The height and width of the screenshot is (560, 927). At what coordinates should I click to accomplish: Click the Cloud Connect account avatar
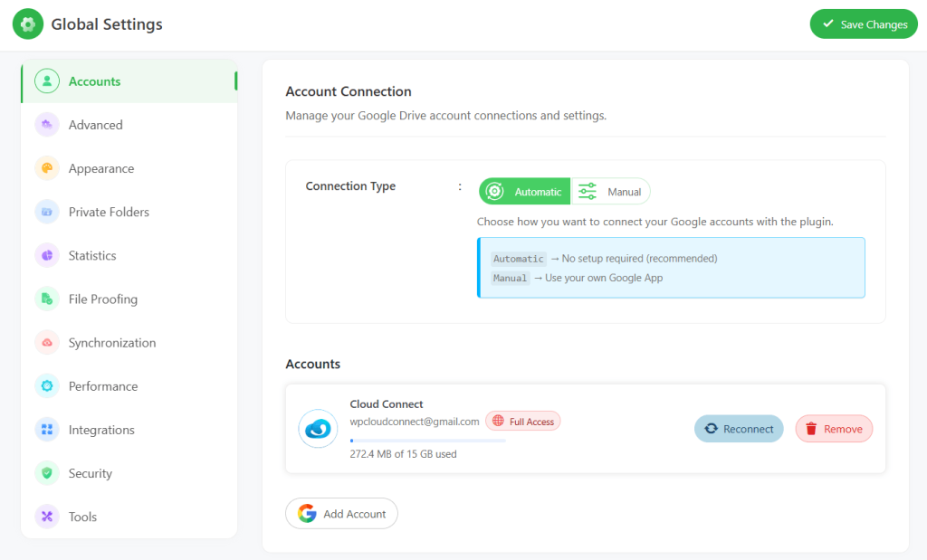click(318, 429)
